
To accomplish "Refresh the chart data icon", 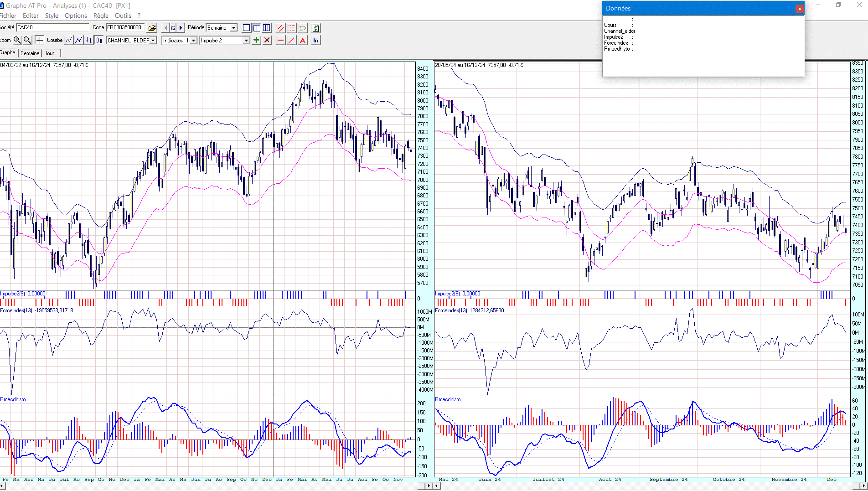I will [x=316, y=28].
